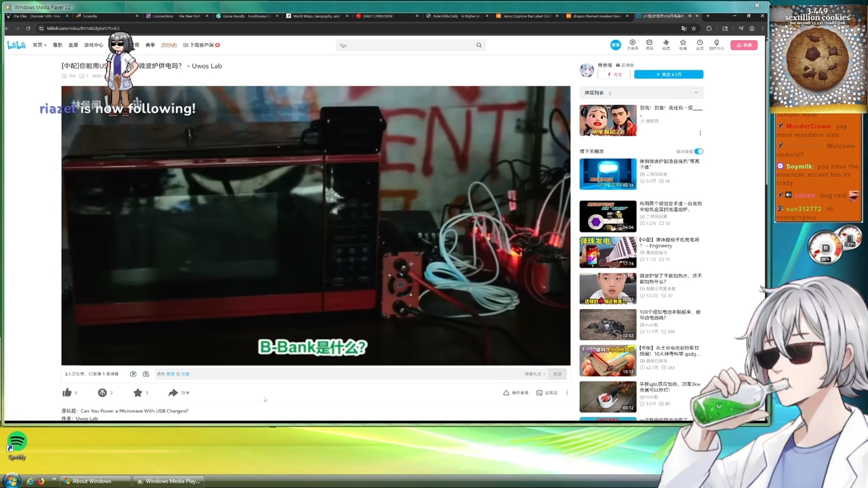Viewport: 868px width, 488px height.
Task: Click the 下载客户端 download client link
Action: [201, 45]
